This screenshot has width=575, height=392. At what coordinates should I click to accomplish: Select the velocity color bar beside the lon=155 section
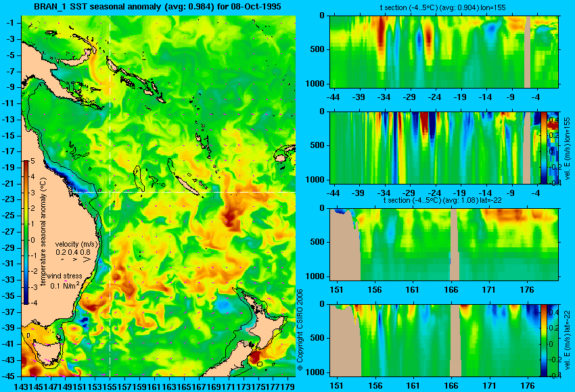(544, 147)
